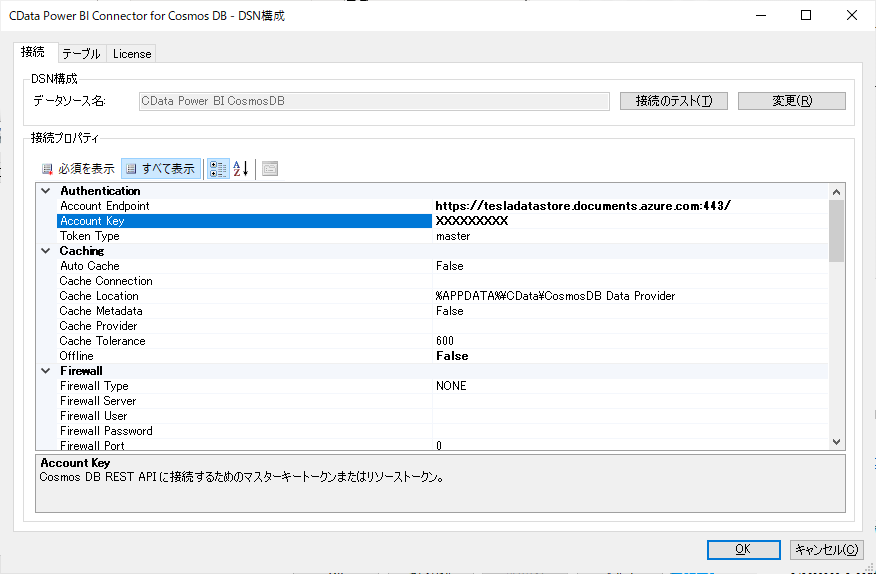876x574 pixels.
Task: Click the Cache Location path value
Action: (555, 296)
